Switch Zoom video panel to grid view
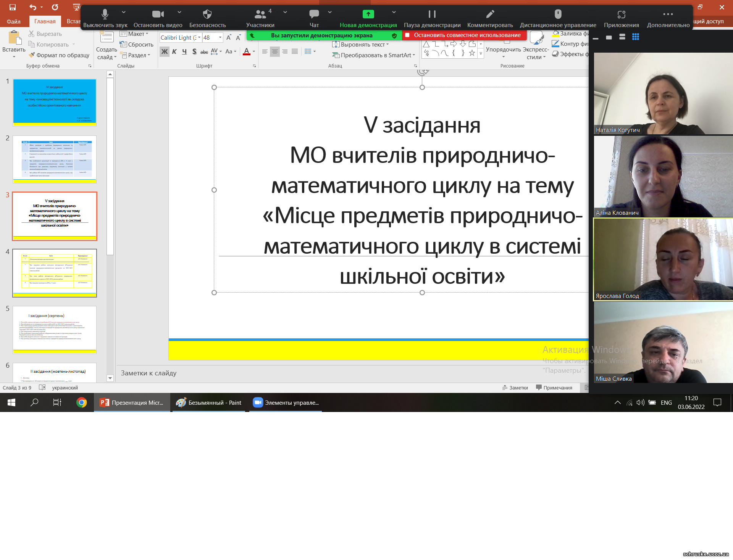 coord(635,37)
